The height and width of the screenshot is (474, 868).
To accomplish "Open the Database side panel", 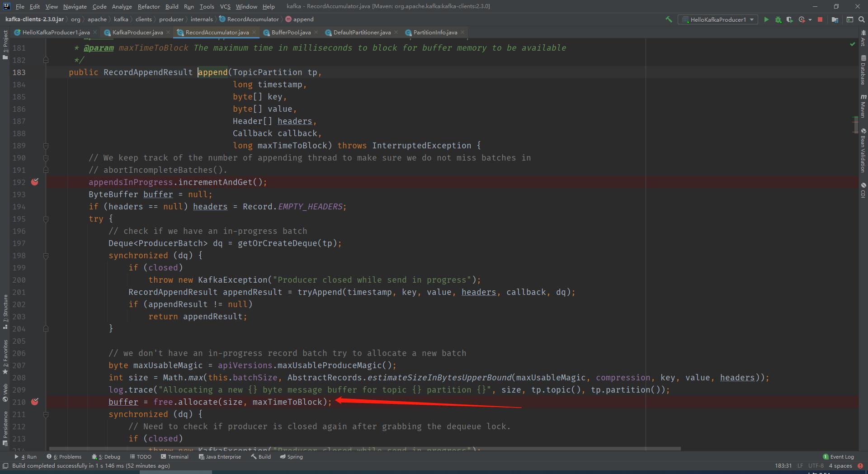I will pyautogui.click(x=863, y=70).
